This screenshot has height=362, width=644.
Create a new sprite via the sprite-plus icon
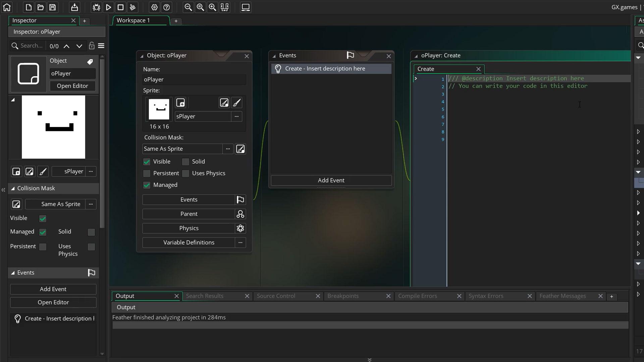[181, 103]
